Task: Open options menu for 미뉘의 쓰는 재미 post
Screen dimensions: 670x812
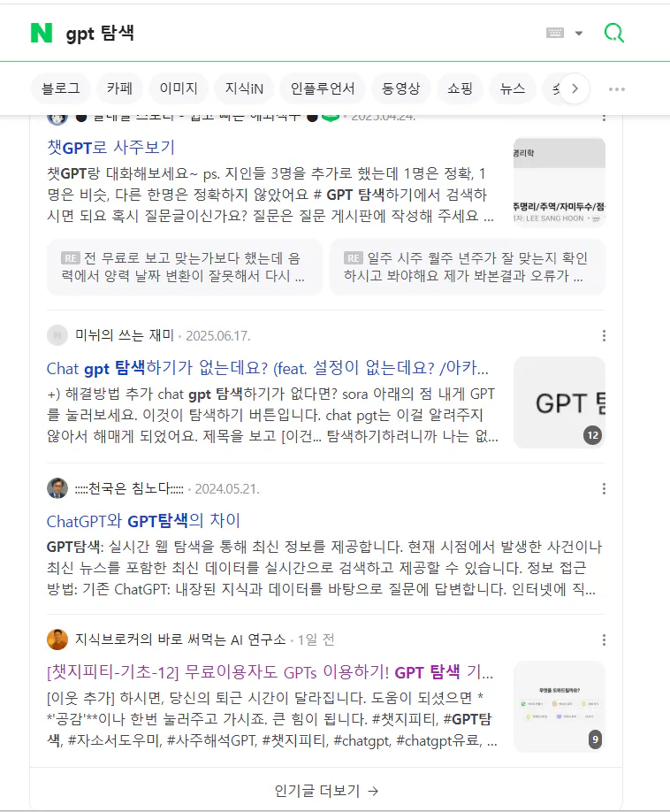Action: [x=604, y=336]
